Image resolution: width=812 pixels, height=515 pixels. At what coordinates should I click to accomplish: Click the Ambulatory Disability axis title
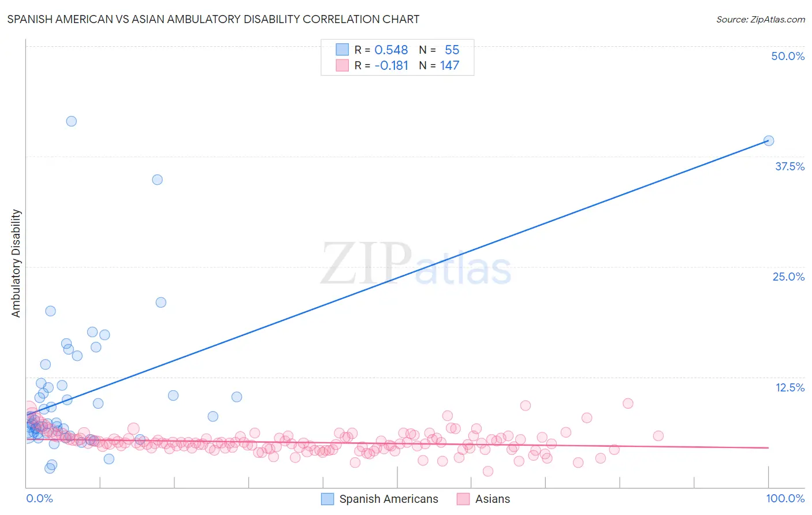[x=16, y=263]
